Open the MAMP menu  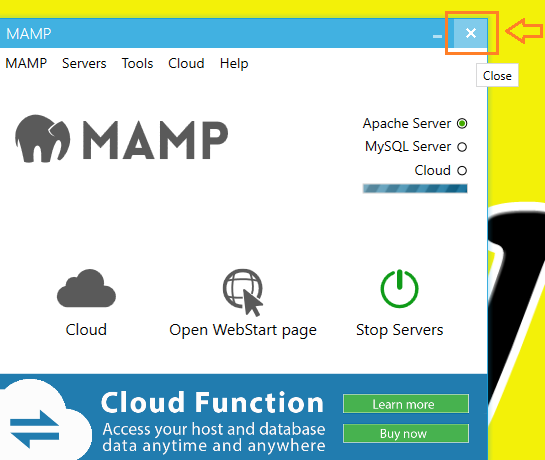pyautogui.click(x=26, y=63)
